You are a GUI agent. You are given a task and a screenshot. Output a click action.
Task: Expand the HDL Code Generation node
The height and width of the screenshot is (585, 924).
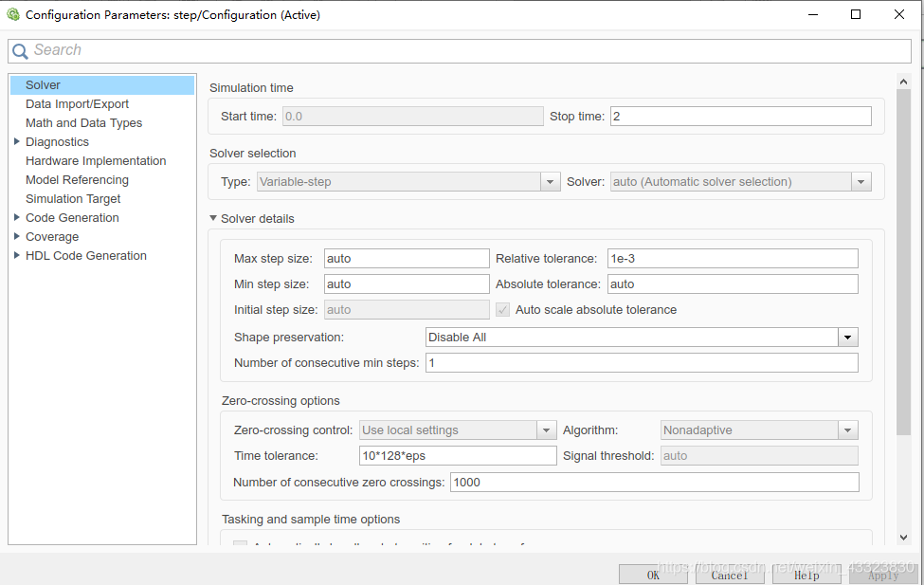(x=16, y=255)
